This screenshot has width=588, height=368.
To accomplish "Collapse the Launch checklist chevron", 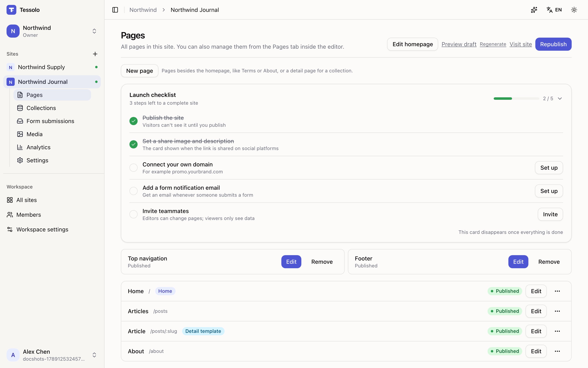I will 560,99.
